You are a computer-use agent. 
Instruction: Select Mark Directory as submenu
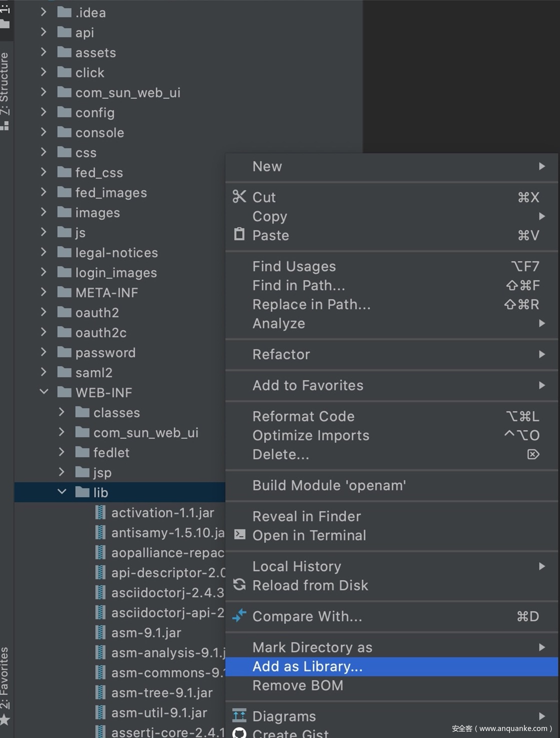pyautogui.click(x=312, y=647)
